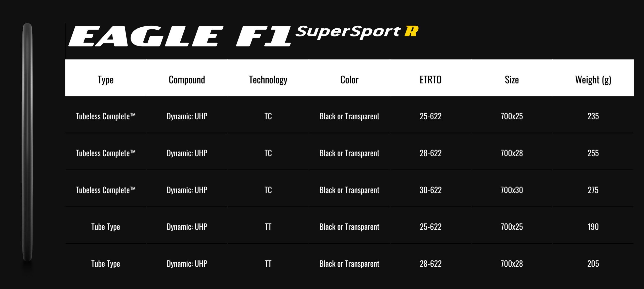Select the 700x30 size cell
Viewport: 644px width, 289px height.
512,190
